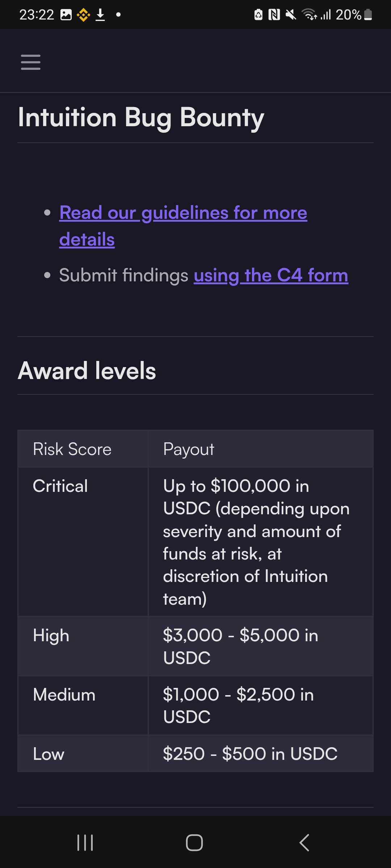
Task: Open the hamburger navigation menu
Action: coord(31,62)
